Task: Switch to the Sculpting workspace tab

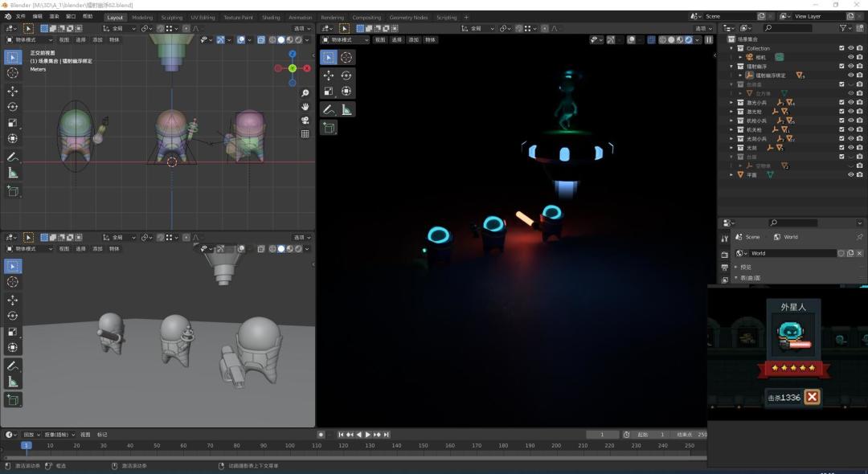Action: tap(171, 17)
